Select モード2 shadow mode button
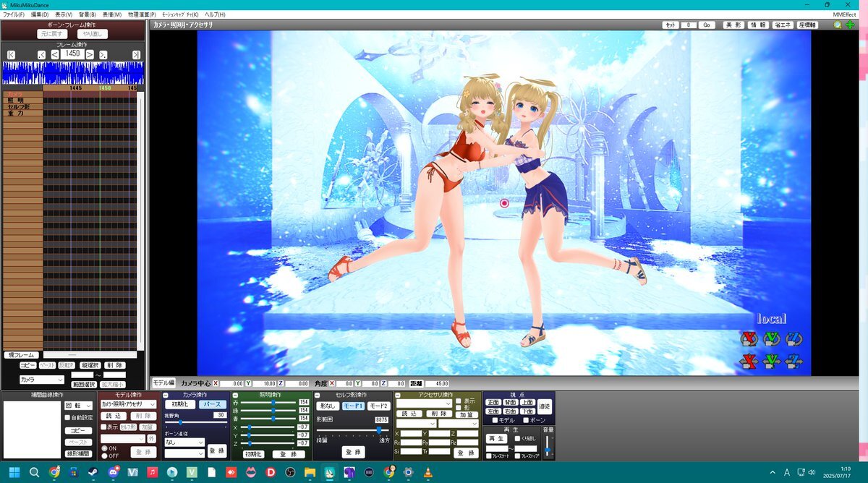 click(378, 406)
